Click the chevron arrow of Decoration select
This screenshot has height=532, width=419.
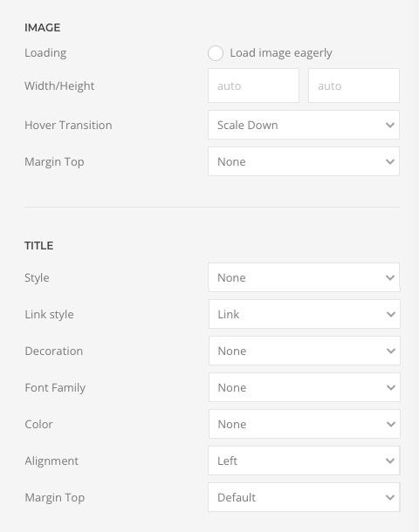pos(391,351)
